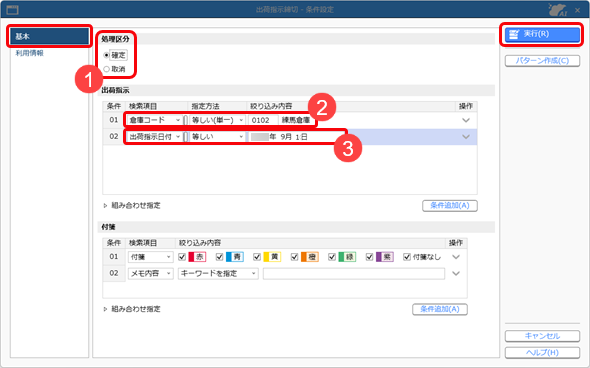Viewport: 590px width, 368px height.
Task: Toggle the 緑 sticky note checkbox
Action: (332, 257)
